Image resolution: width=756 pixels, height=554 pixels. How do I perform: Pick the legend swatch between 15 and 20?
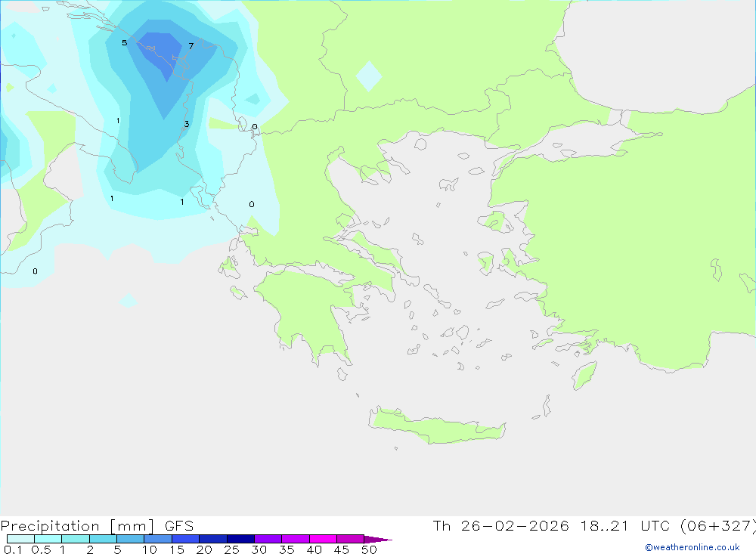point(186,539)
